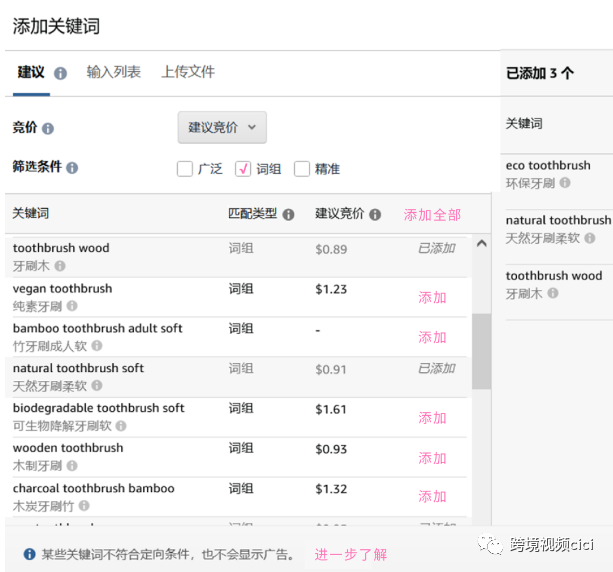This screenshot has height=572, width=613.
Task: Click info icon beside 环保牙刷 in added panel
Action: coord(565,183)
